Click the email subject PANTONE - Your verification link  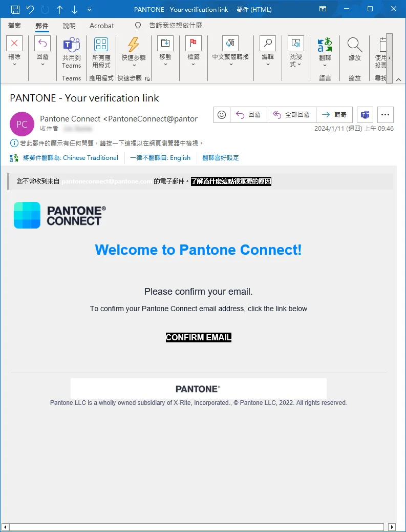(84, 98)
